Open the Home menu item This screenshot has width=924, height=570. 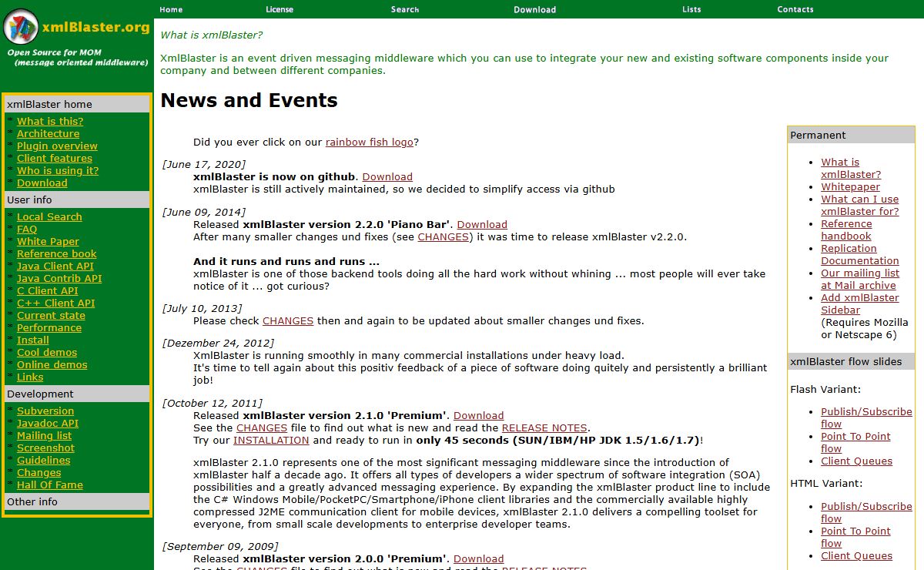[171, 9]
